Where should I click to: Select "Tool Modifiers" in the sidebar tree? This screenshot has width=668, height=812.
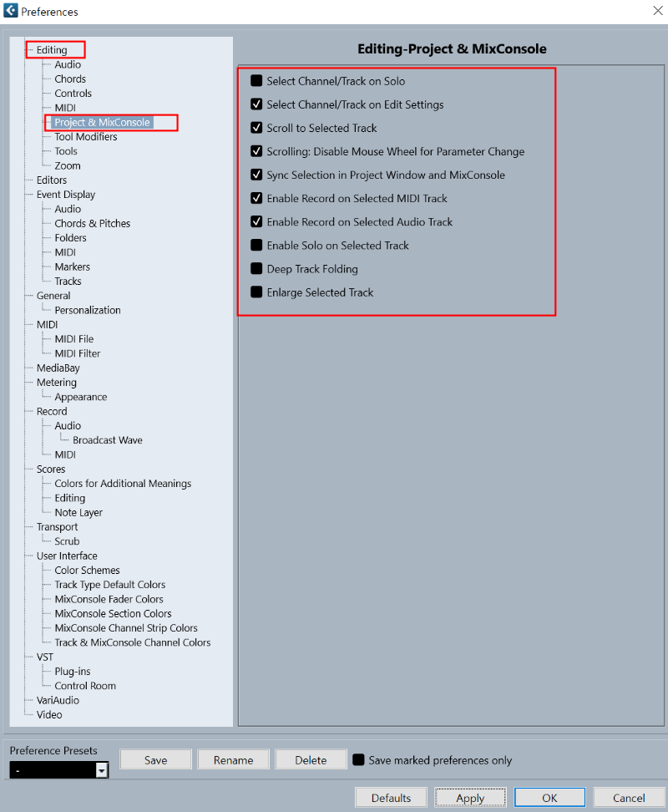pos(84,136)
